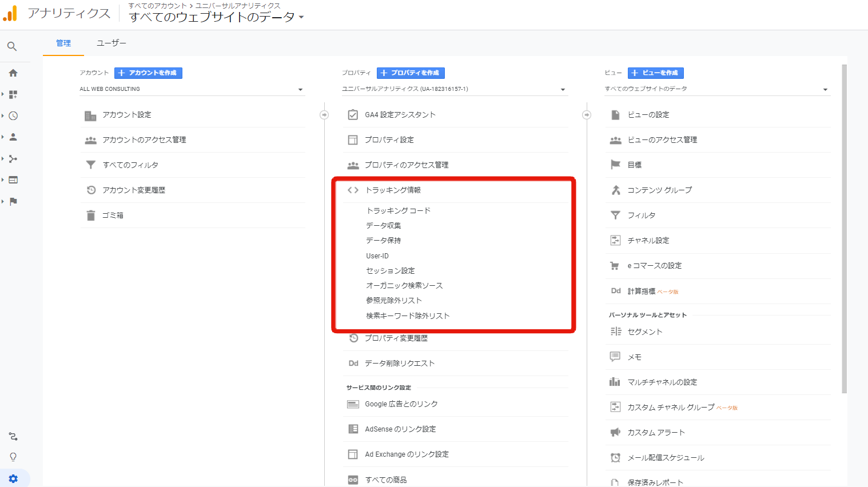Click code brackets icon beside トラッキング情報
Screen dimensions: 868x487
click(353, 190)
